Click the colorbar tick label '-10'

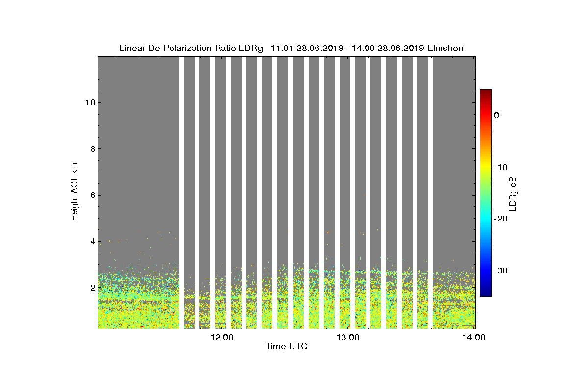(500, 167)
